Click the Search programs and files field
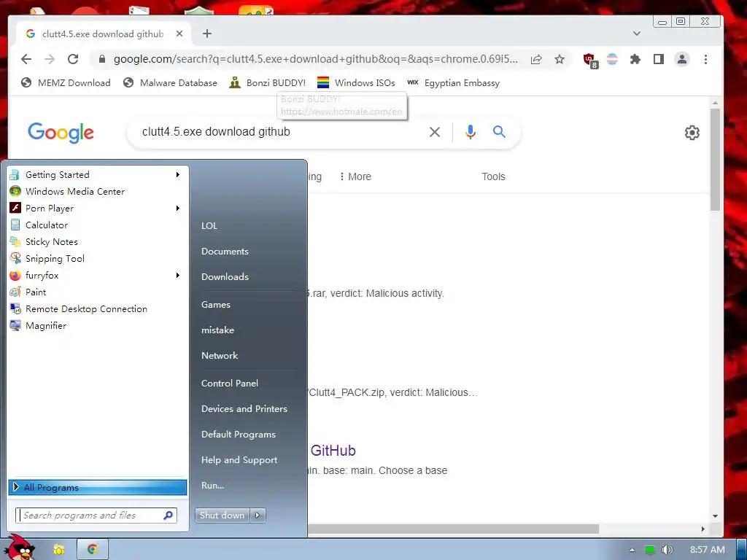This screenshot has width=747, height=560. coord(96,516)
